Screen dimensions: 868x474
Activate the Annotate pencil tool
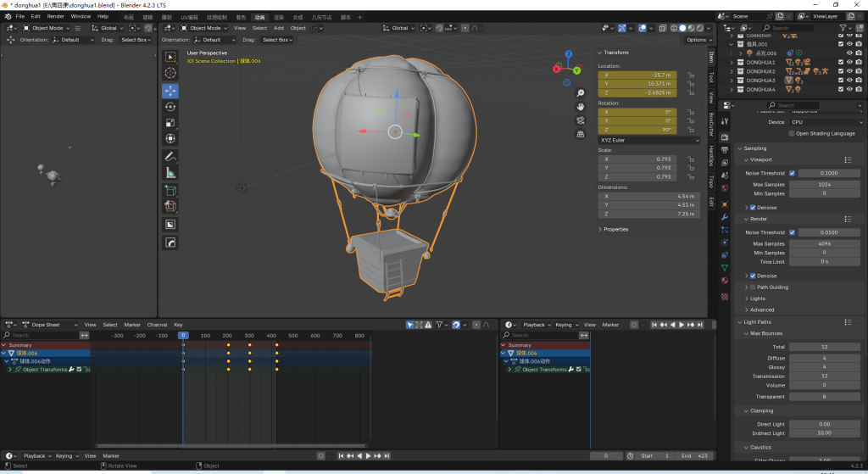(x=170, y=157)
